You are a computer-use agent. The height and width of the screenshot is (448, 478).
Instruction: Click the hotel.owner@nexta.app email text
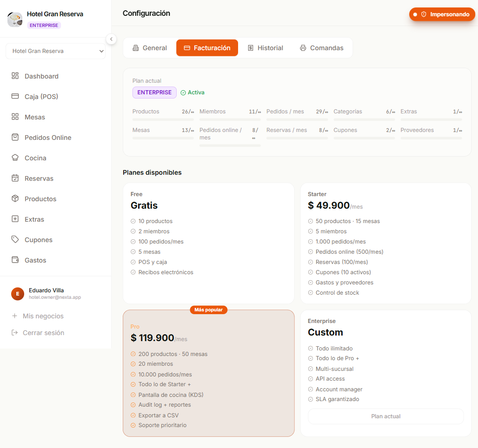pyautogui.click(x=55, y=297)
